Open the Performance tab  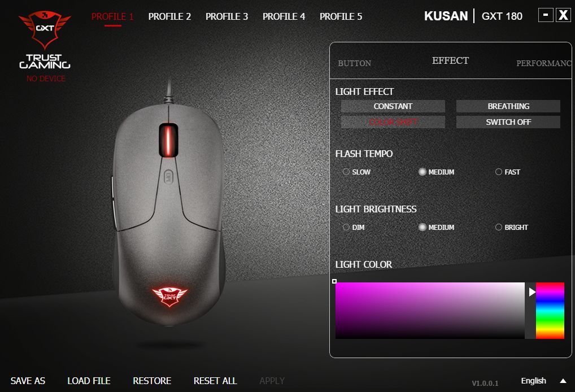pos(544,63)
